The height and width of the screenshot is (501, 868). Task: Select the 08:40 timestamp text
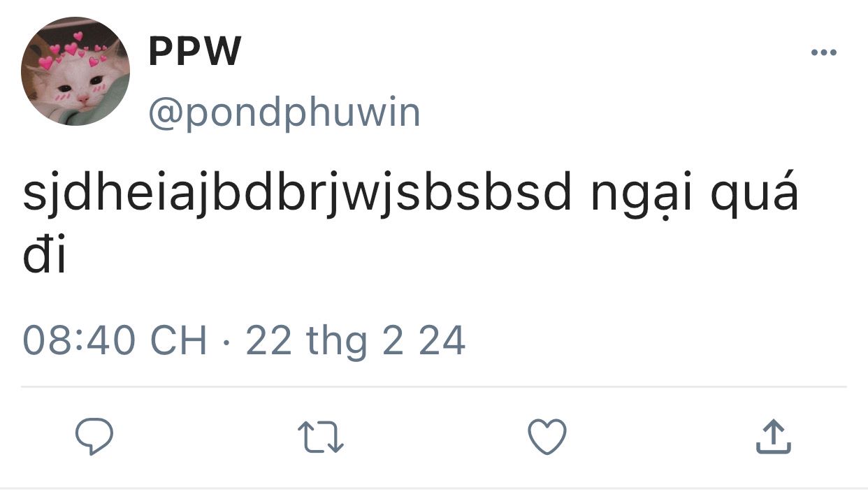click(79, 342)
